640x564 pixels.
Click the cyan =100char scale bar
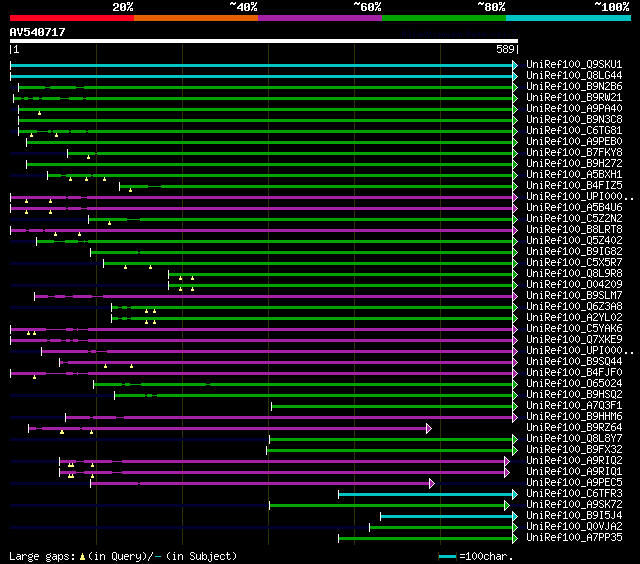447,556
